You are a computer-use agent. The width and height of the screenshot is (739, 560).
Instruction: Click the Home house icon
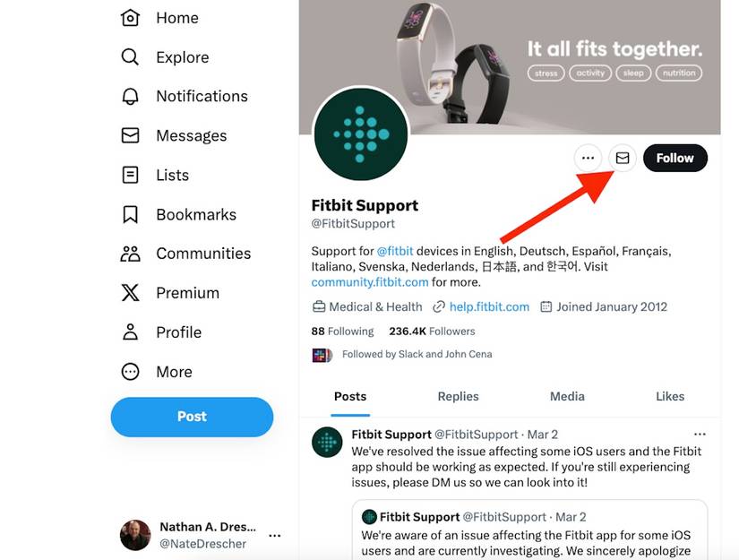coord(130,18)
